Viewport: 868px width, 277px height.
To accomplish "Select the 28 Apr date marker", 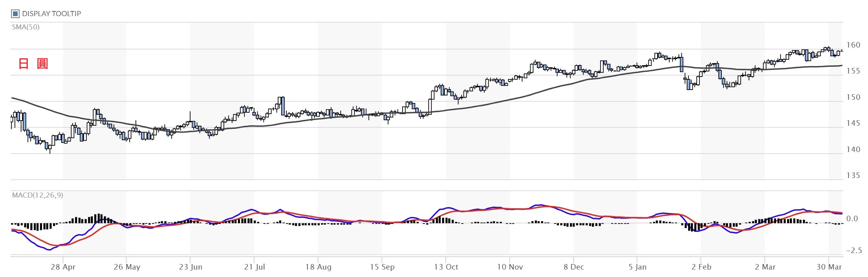I will click(63, 267).
